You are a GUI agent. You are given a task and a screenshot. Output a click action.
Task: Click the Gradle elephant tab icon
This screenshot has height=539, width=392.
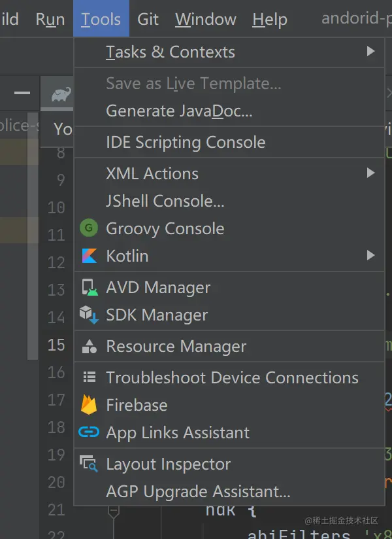point(61,95)
